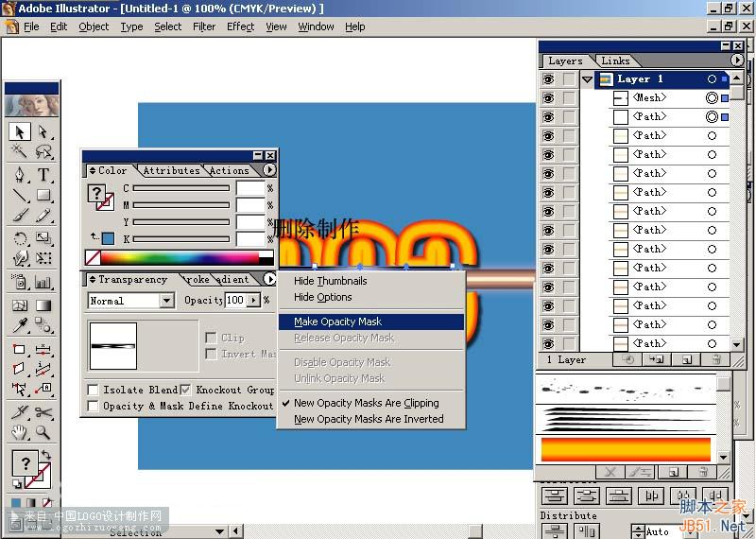Click Create New Layer button in Layers panel
This screenshot has width=756, height=539.
click(687, 359)
